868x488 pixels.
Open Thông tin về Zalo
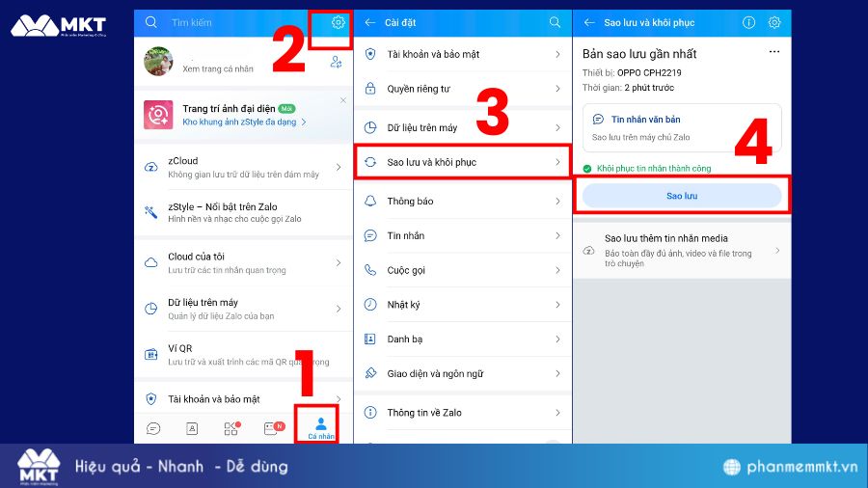pyautogui.click(x=462, y=413)
